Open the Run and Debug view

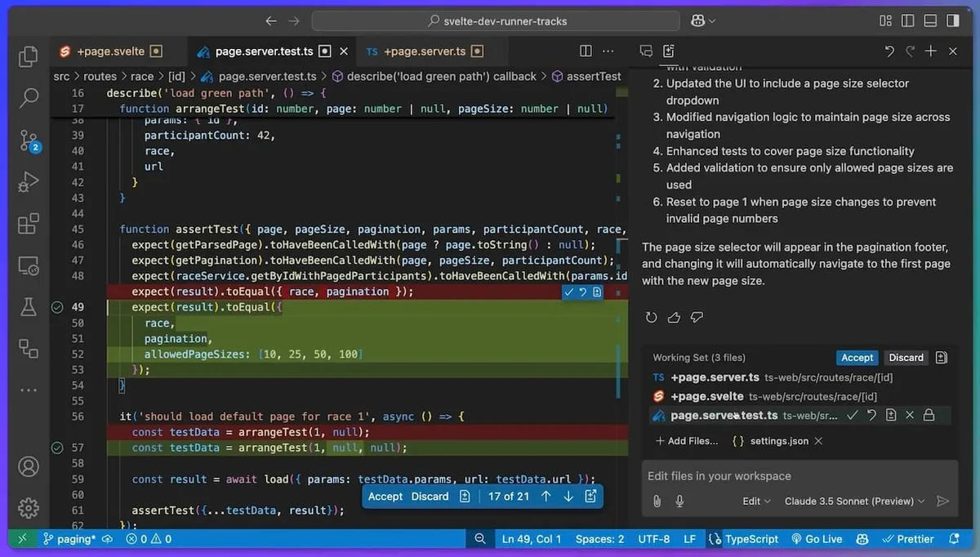click(29, 181)
